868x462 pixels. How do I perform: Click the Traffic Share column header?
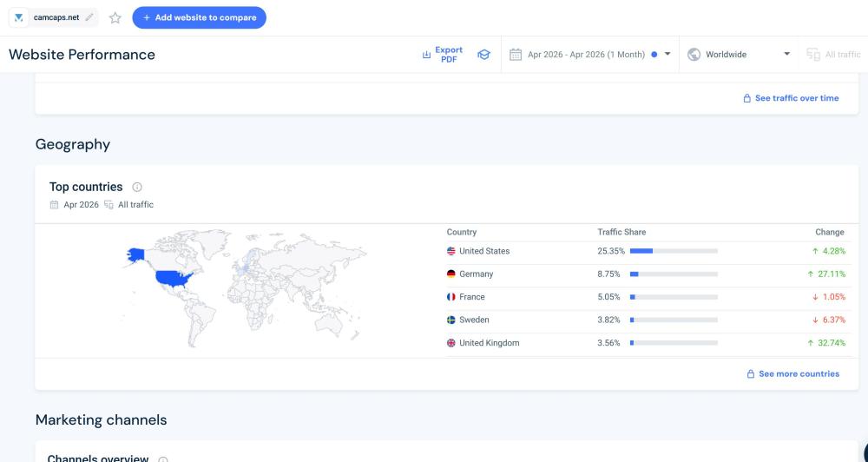coord(621,232)
